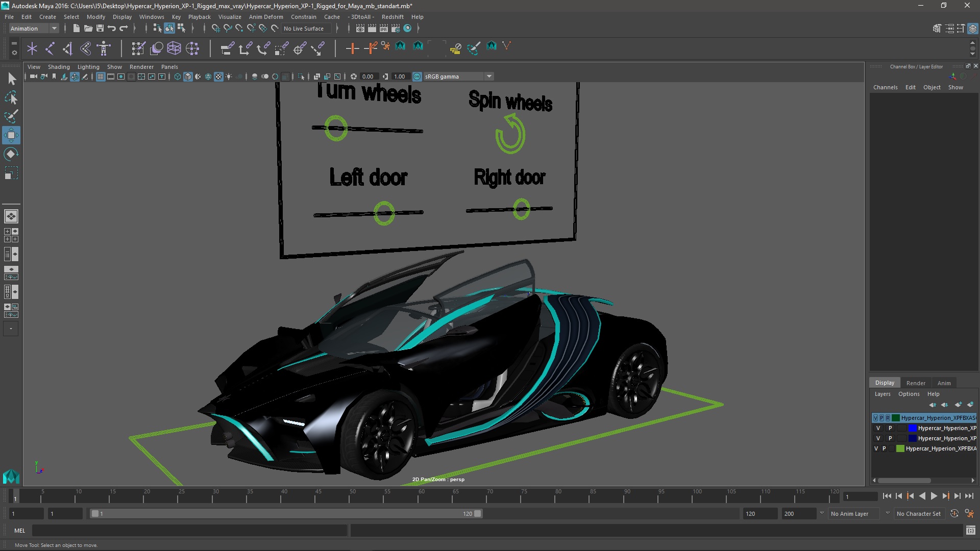Move selected layer up icon
This screenshot has height=551, width=980.
933,405
